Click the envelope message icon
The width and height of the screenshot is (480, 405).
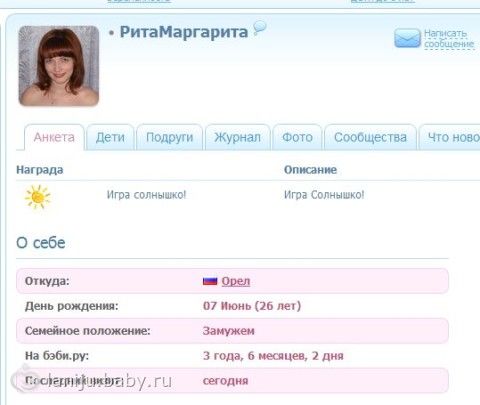coord(407,38)
